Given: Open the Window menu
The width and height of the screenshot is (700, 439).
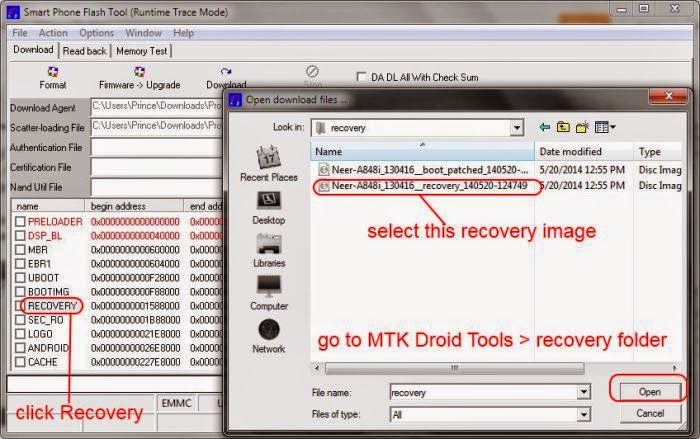Looking at the screenshot, I should click(x=143, y=33).
